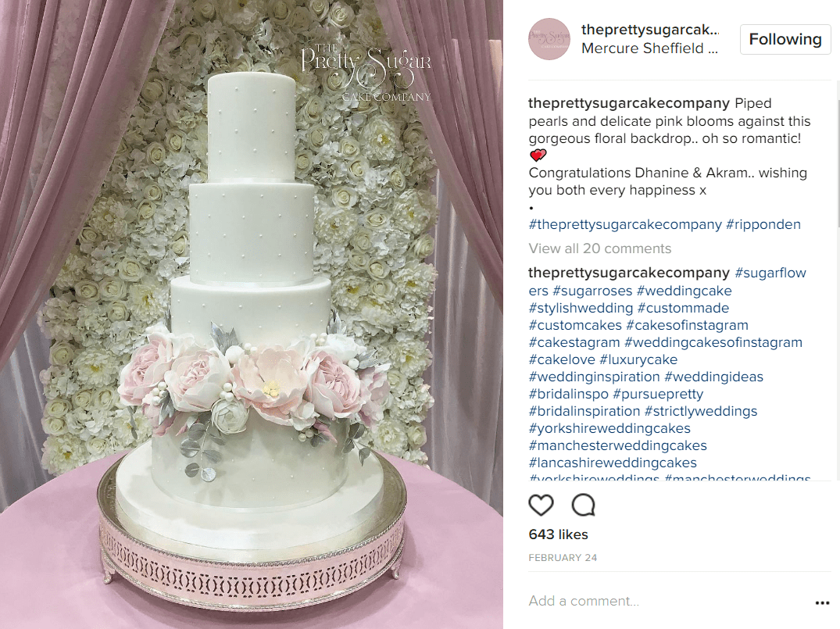Open the #luxurycake hashtag
840x629 pixels.
(x=638, y=359)
